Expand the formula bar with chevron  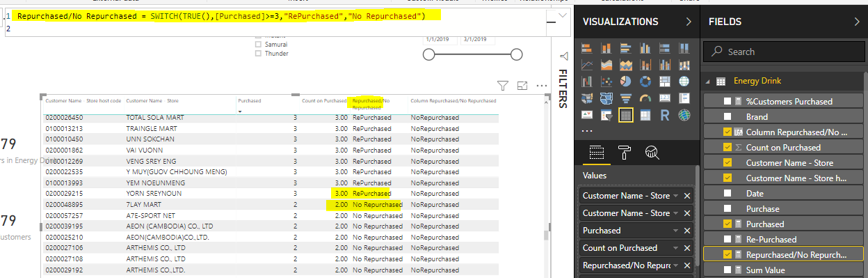point(562,16)
